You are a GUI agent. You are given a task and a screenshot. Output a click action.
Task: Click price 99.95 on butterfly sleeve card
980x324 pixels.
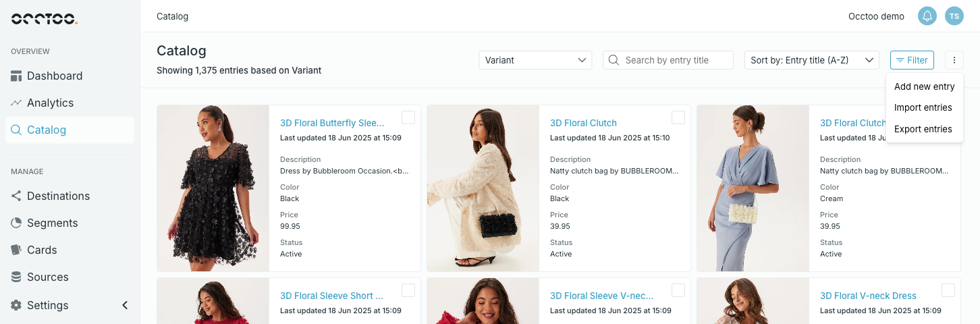point(290,226)
